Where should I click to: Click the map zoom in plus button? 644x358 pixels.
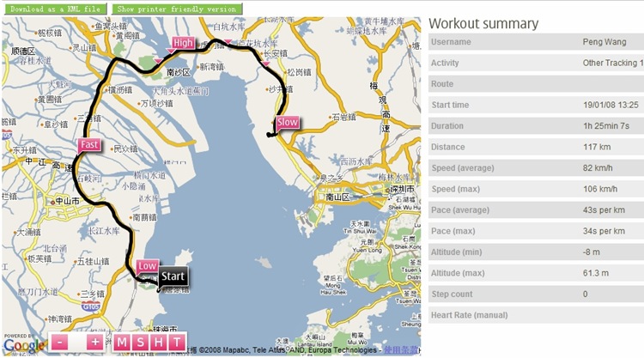[x=94, y=342]
